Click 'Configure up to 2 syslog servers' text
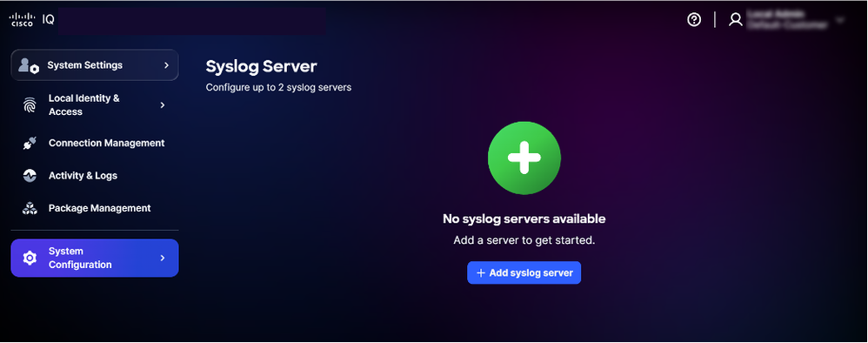Screen dimensions: 868x343 (278, 88)
